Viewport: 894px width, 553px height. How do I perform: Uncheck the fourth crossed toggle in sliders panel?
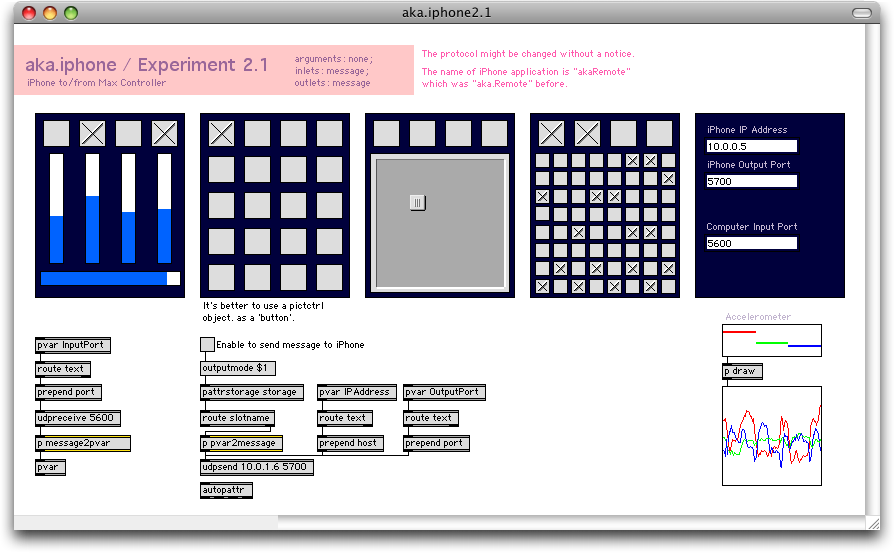pos(164,133)
